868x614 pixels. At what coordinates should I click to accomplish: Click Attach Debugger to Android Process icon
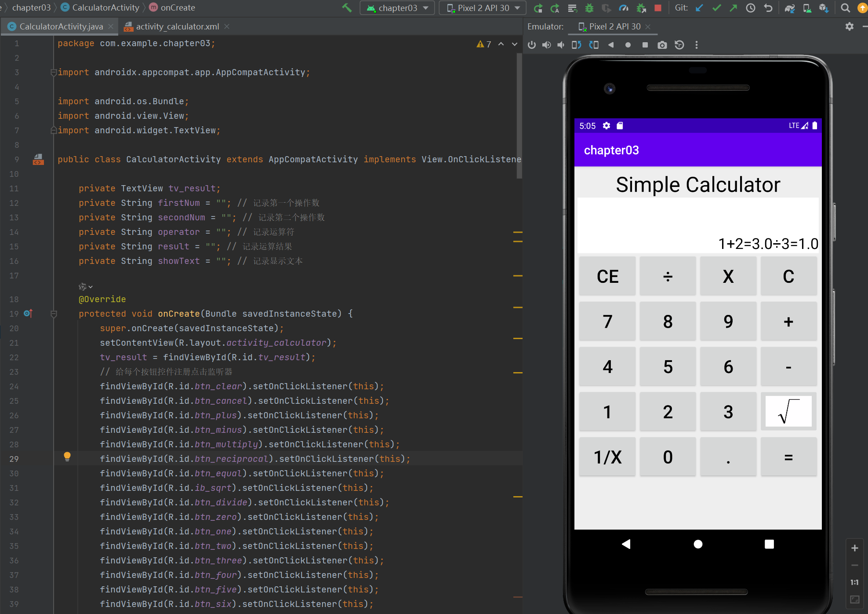pyautogui.click(x=641, y=8)
